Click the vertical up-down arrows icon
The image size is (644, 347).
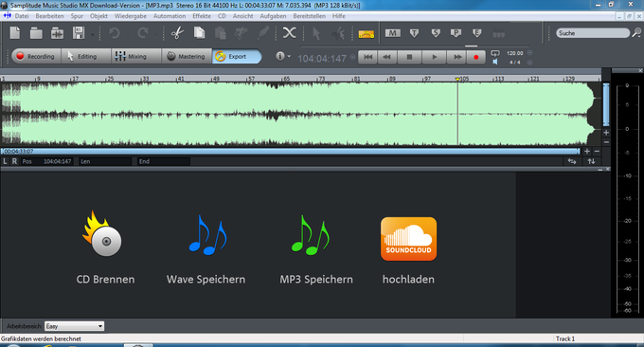coord(591,161)
